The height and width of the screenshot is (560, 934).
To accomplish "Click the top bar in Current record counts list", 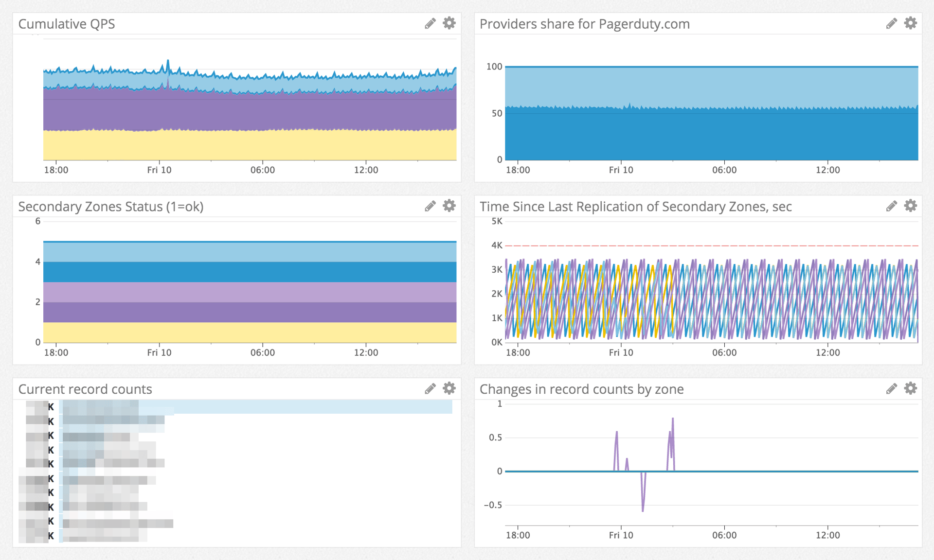I will coord(292,407).
